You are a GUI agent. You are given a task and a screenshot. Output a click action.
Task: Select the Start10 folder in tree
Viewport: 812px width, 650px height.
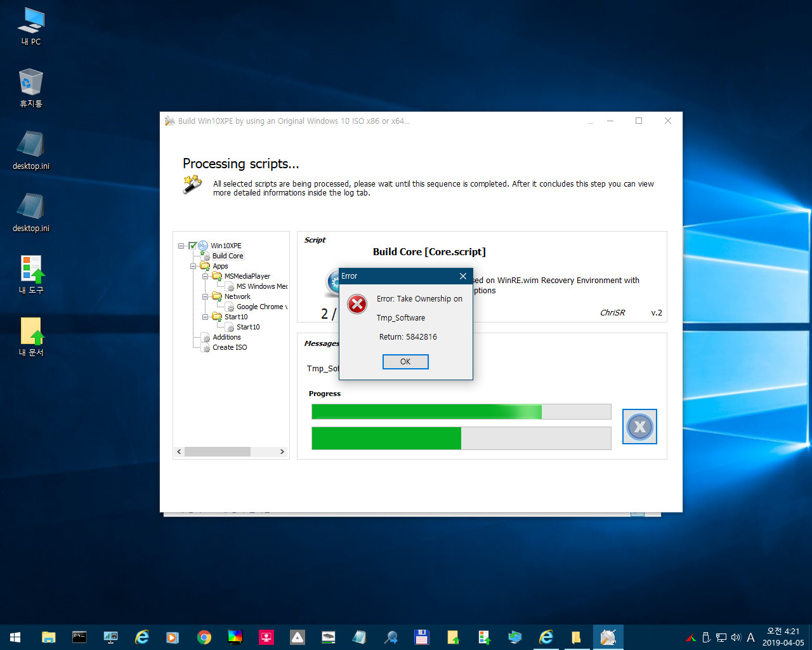pos(236,317)
